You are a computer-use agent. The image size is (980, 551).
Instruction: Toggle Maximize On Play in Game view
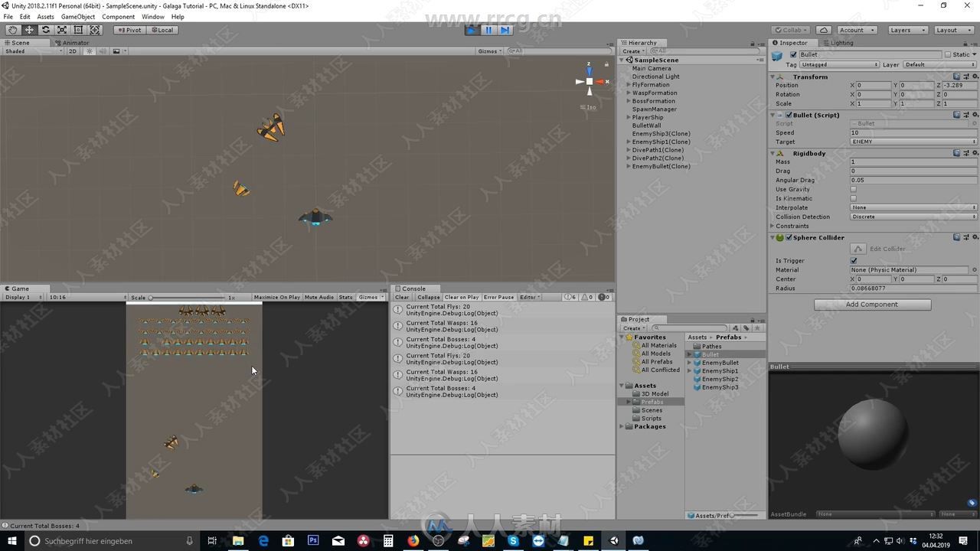click(277, 297)
